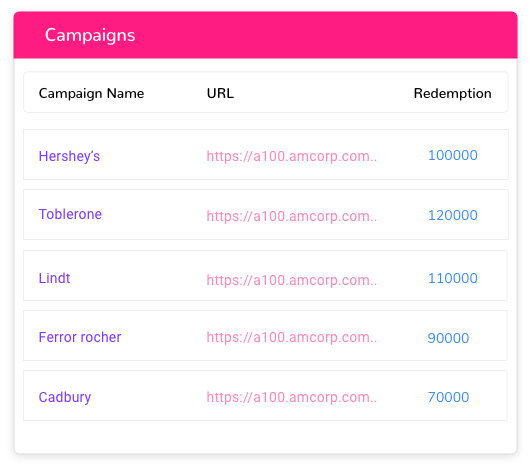Follow the Toblerone amcorp URL link
Screen dimensions: 531x470
(292, 216)
